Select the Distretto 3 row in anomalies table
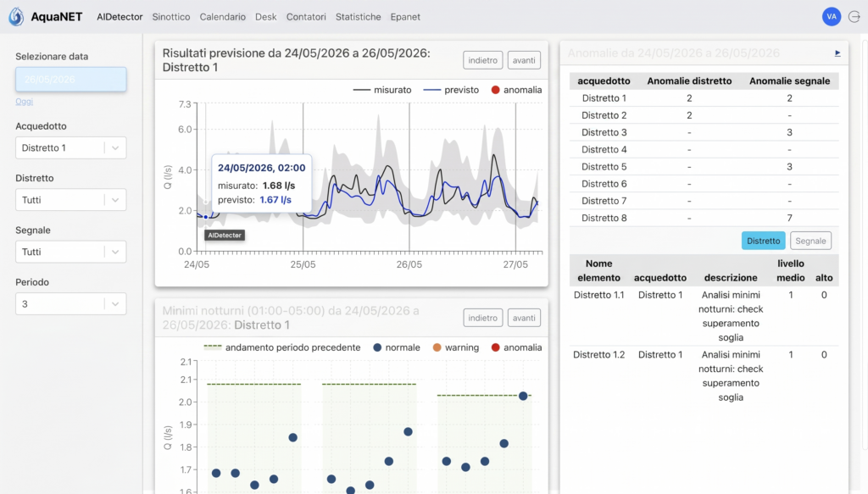868x494 pixels. 704,132
